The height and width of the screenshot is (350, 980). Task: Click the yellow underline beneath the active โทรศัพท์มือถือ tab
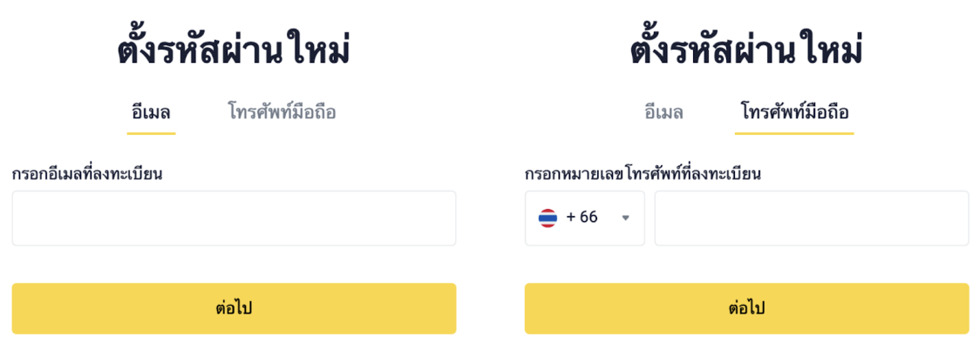coord(794,133)
